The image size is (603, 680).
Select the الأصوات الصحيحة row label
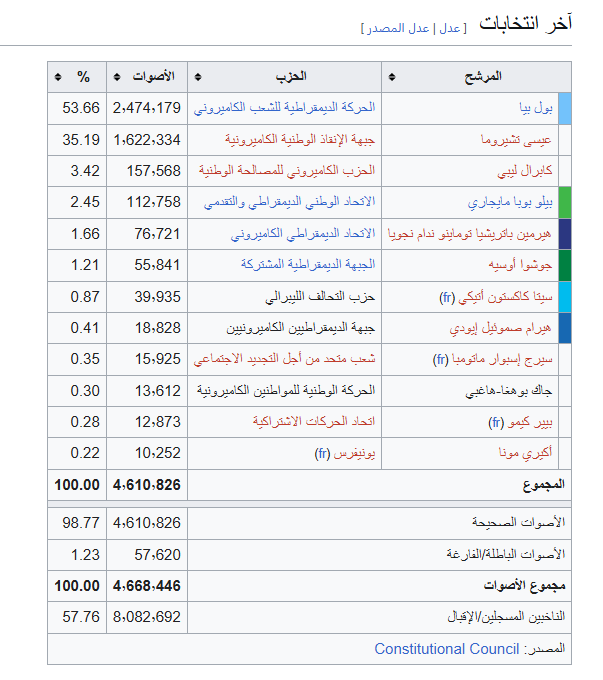coord(518,523)
